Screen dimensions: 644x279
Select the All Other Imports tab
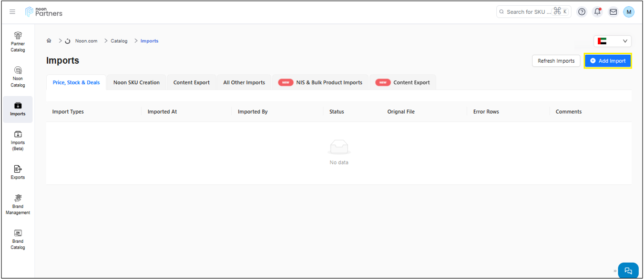(244, 82)
